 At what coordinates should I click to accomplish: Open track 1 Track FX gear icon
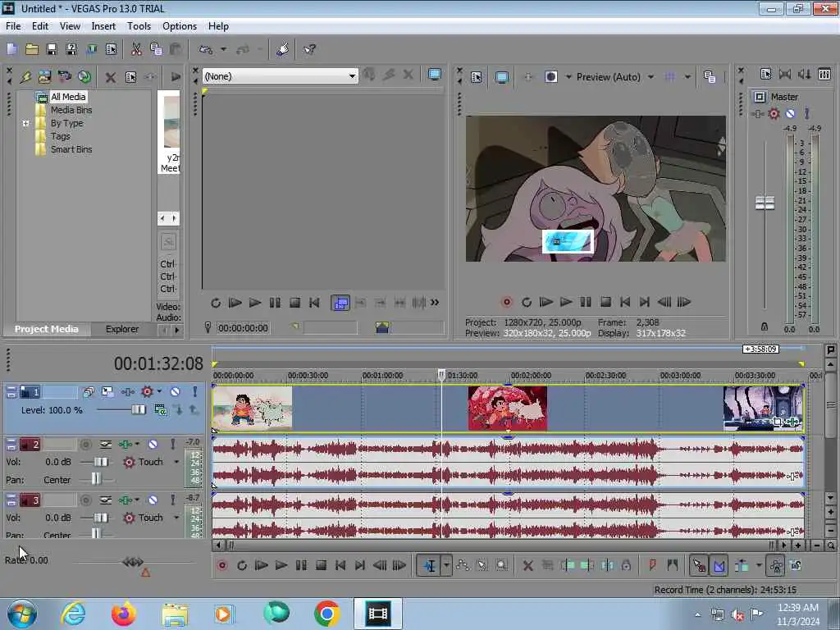point(147,391)
